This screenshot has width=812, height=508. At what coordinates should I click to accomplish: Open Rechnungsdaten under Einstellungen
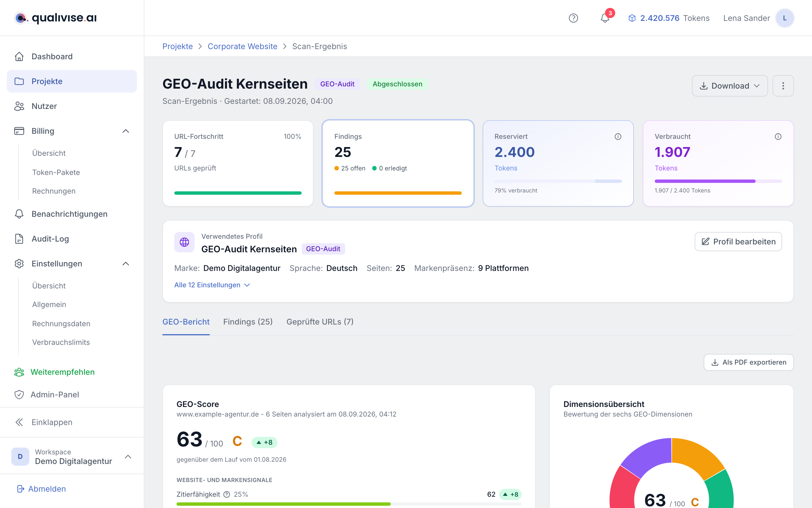coord(61,323)
